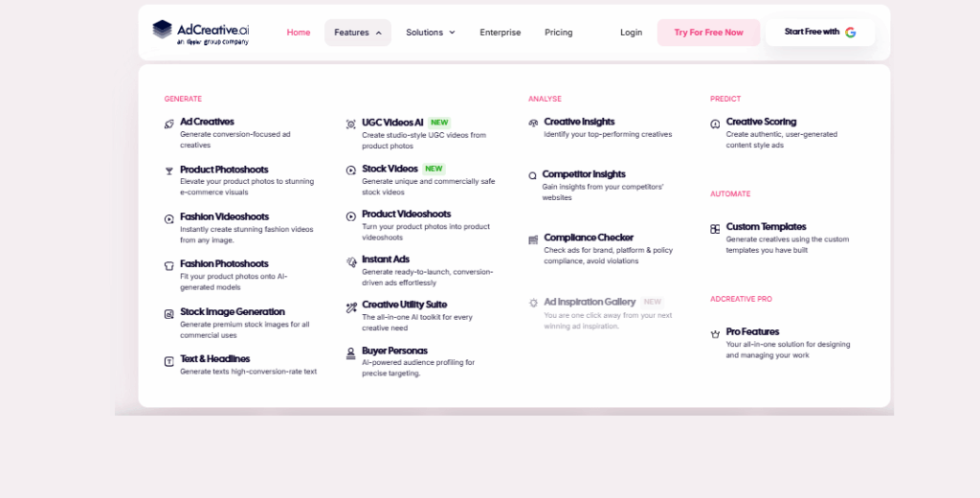
Task: Open Ad Inspiration Gallery
Action: point(590,302)
